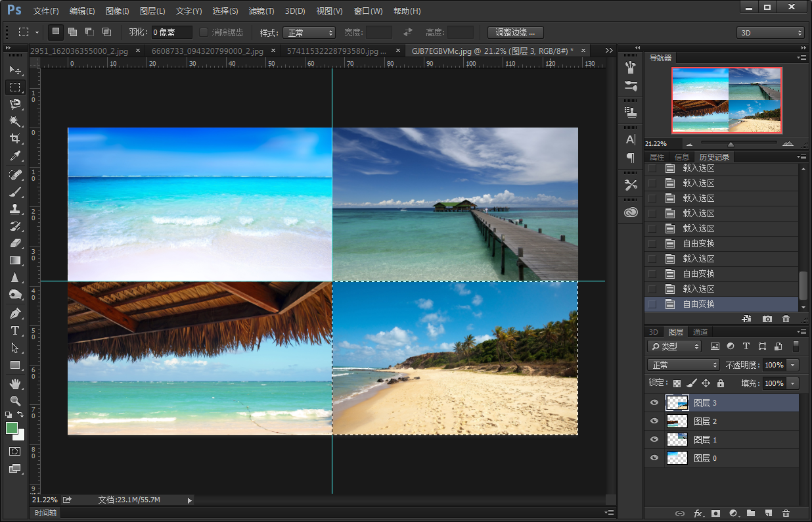Image resolution: width=812 pixels, height=522 pixels.
Task: Select the Zoom tool
Action: (x=15, y=400)
